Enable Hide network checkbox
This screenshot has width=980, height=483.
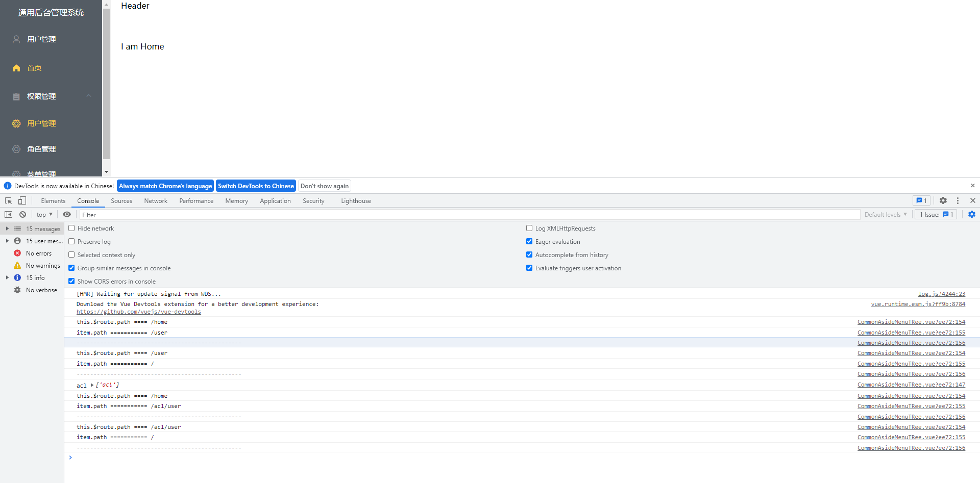click(x=71, y=228)
